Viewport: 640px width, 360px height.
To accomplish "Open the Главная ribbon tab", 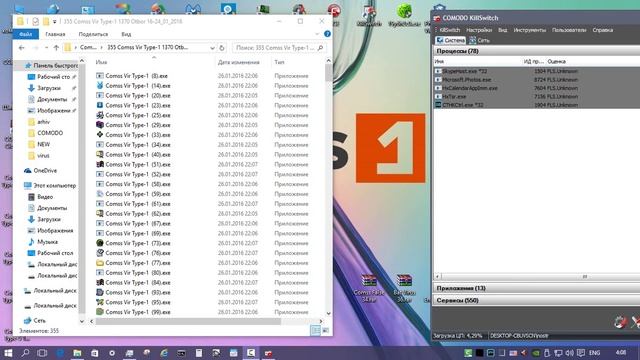I will (x=55, y=34).
